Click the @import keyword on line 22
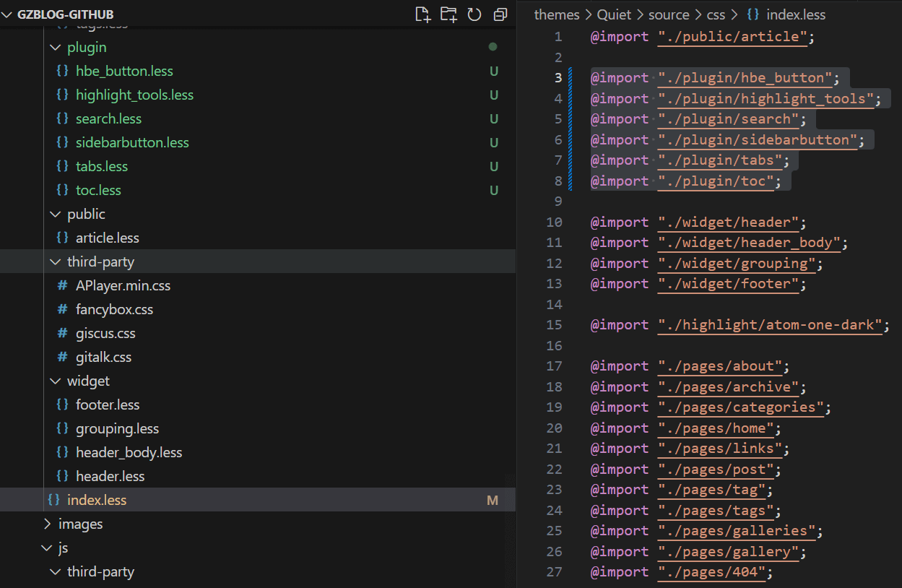 click(x=620, y=469)
